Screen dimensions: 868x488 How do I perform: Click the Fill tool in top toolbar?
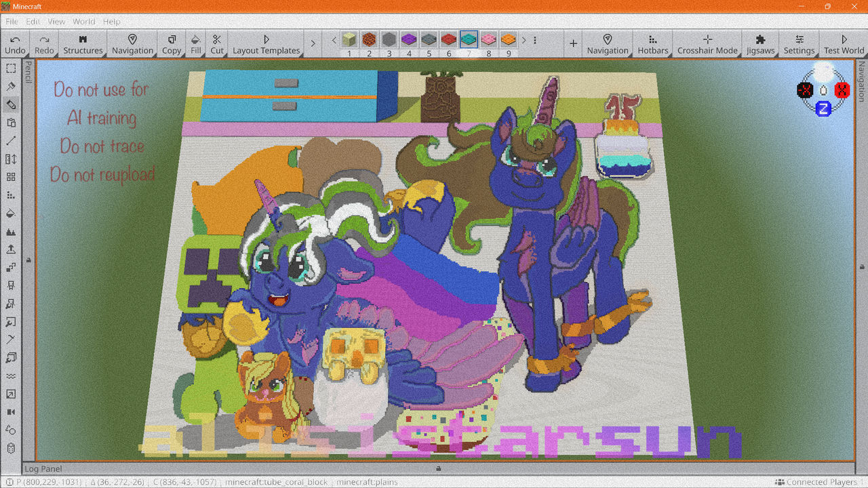click(x=195, y=45)
